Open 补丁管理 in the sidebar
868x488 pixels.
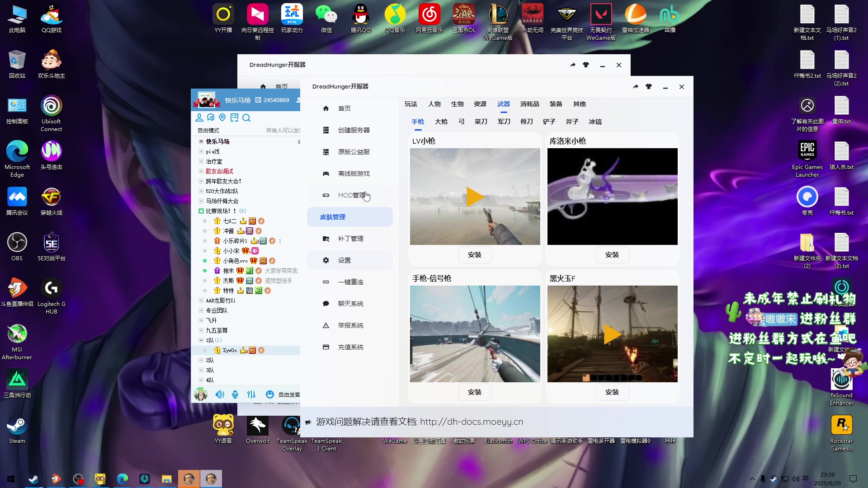349,239
